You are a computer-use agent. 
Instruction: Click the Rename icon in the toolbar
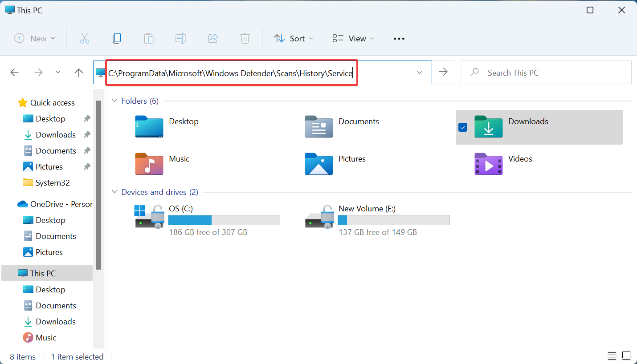(181, 38)
